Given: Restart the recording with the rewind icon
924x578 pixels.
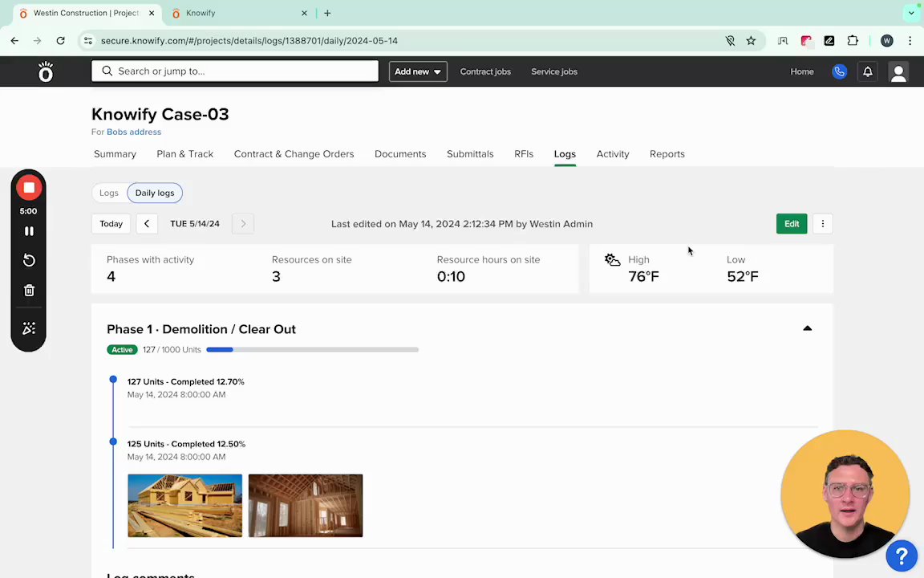Looking at the screenshot, I should pyautogui.click(x=29, y=260).
